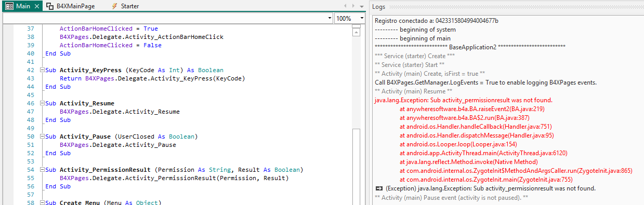Click the 'Activity_PermissionResult(Permission, Result)' call line

pyautogui.click(x=174, y=178)
